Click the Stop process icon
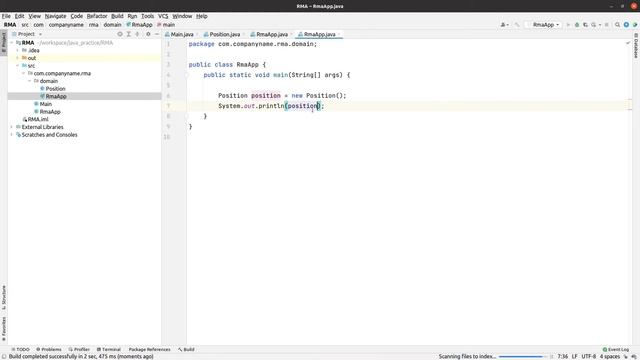The image size is (640, 360). click(x=607, y=25)
